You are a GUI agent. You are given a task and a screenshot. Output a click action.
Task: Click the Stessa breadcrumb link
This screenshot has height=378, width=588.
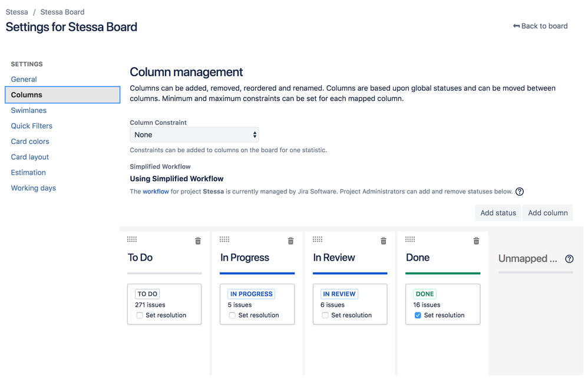pos(17,12)
